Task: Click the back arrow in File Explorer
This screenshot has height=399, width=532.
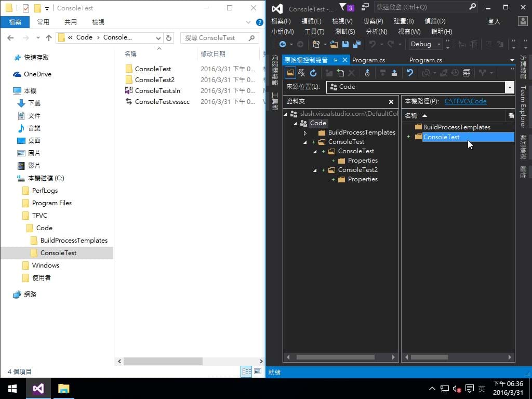Action: click(x=10, y=38)
